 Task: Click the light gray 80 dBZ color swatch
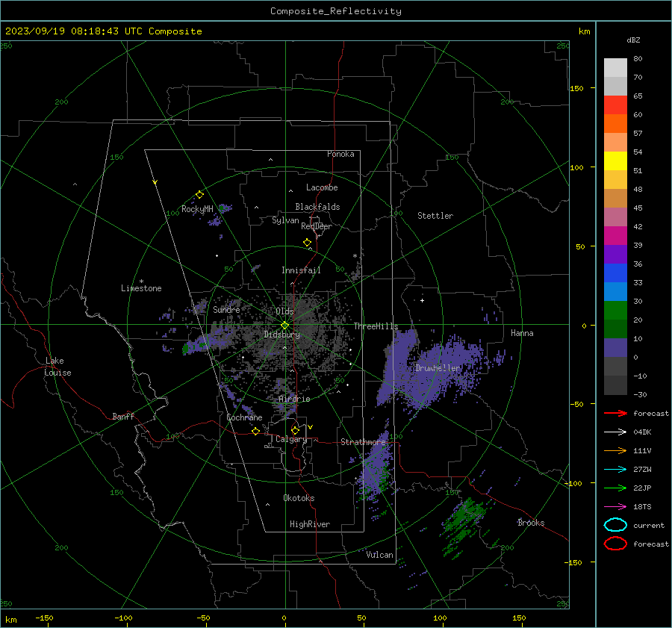coord(615,68)
